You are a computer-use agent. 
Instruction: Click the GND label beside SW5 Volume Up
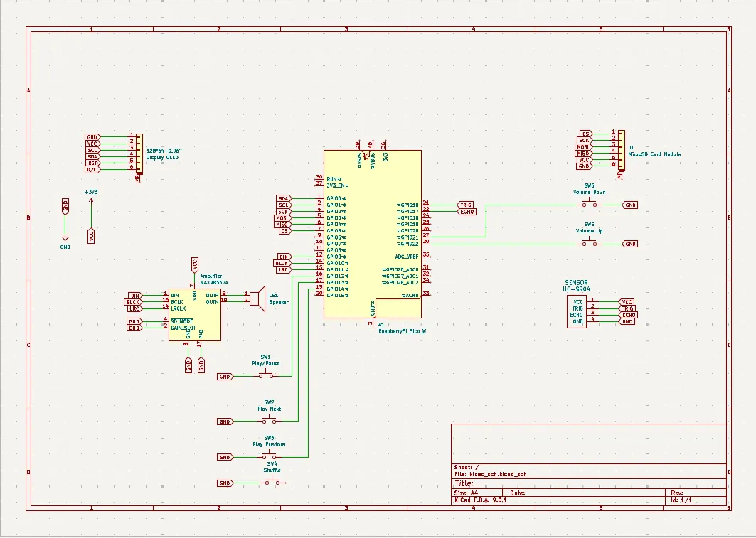click(630, 244)
